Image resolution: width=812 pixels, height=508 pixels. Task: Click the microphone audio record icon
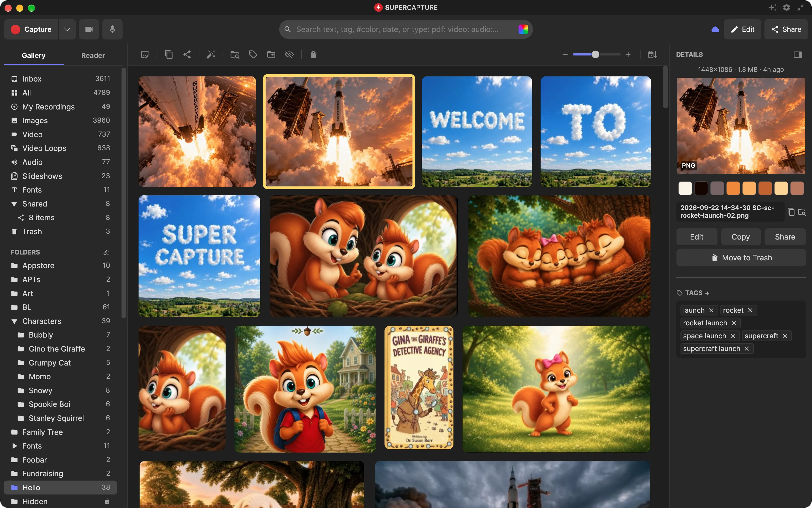click(112, 29)
